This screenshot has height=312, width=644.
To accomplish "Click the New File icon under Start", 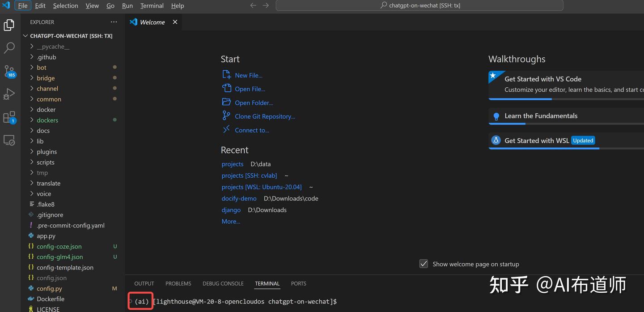I will click(227, 75).
